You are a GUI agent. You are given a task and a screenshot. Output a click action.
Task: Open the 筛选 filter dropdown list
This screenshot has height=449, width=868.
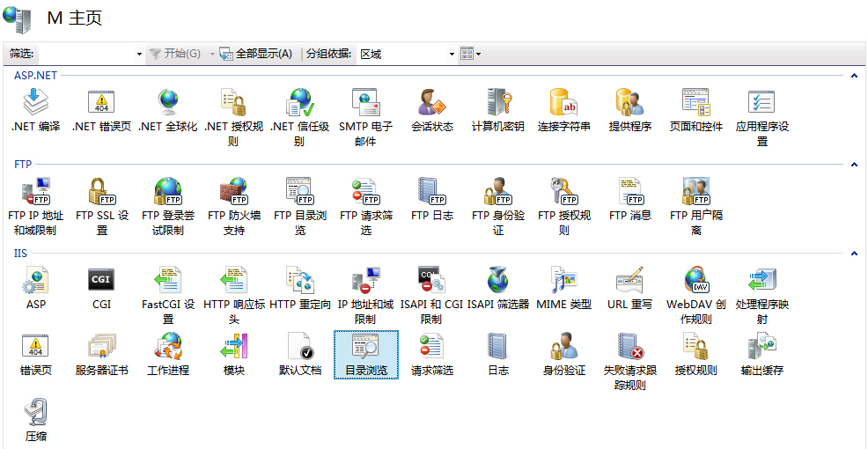[x=139, y=55]
